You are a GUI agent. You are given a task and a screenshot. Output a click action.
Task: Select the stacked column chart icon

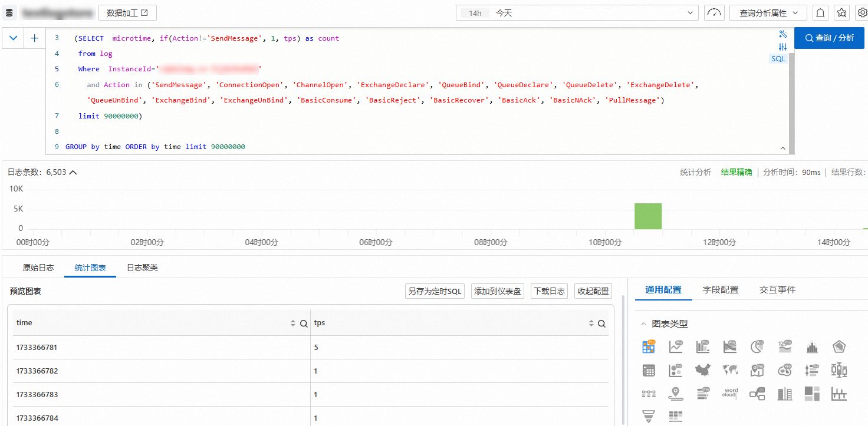click(785, 394)
